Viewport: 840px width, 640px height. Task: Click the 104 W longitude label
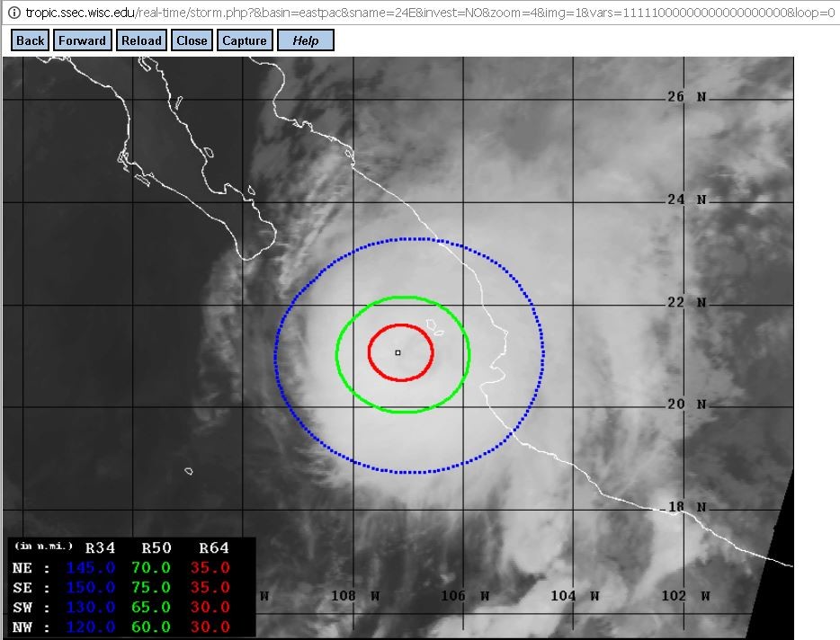(x=576, y=596)
